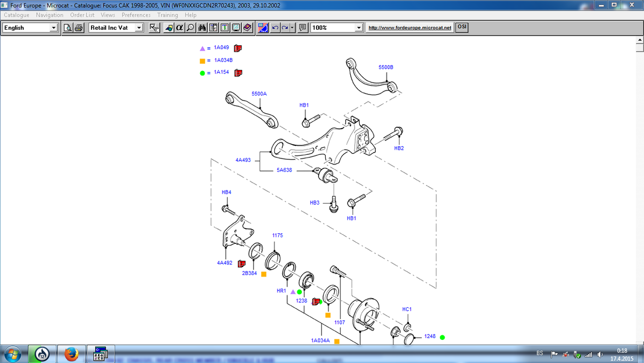This screenshot has width=644, height=363.
Task: Open the Windows Start menu
Action: [12, 354]
